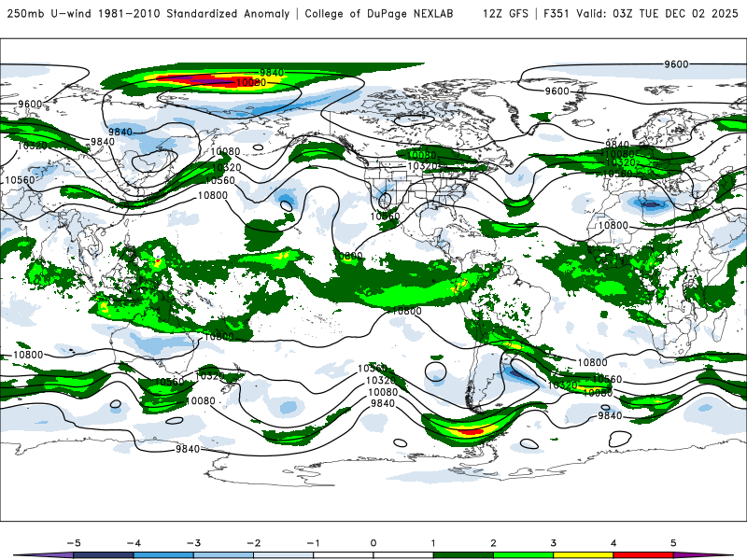
Task: Click the "-3" tick label on colorbar
Action: click(x=193, y=543)
